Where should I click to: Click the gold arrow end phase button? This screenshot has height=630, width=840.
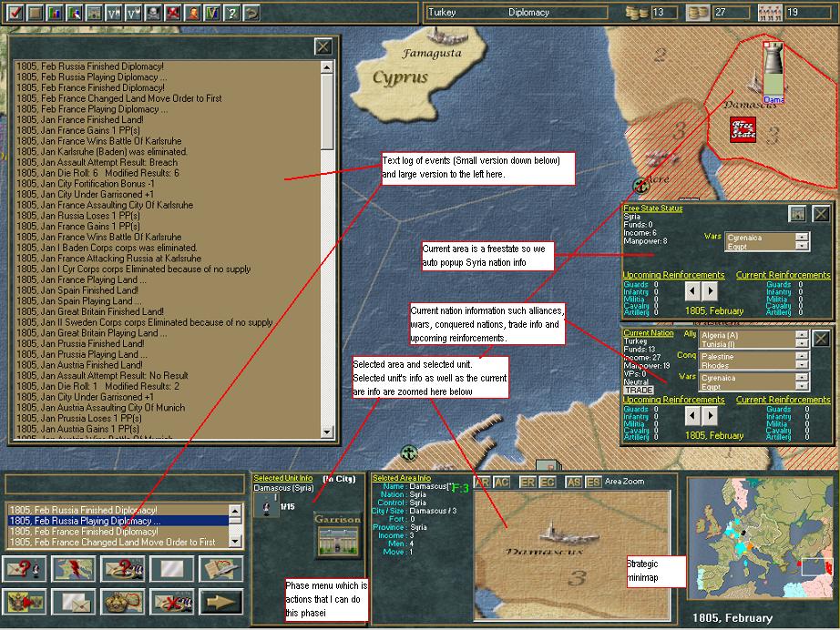pos(220,602)
